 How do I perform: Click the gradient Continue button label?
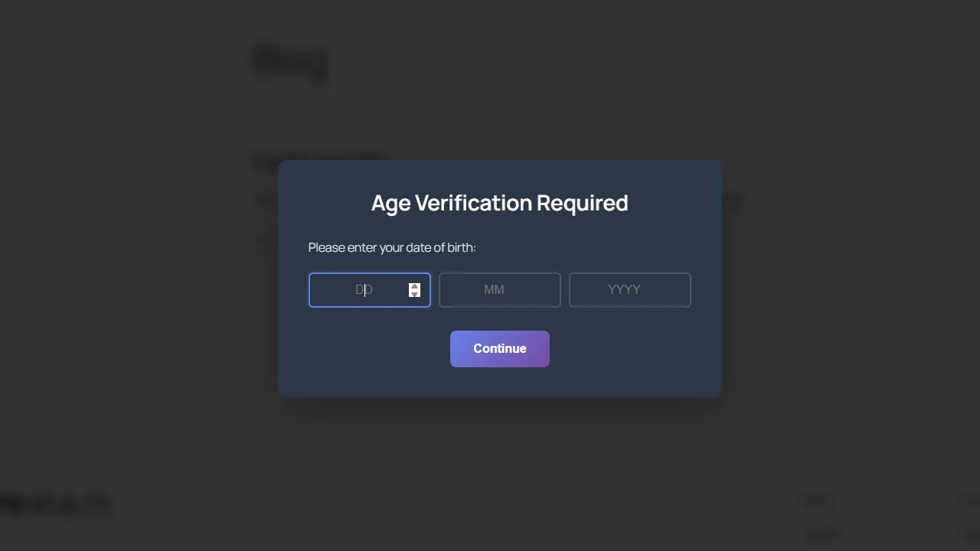pos(499,348)
